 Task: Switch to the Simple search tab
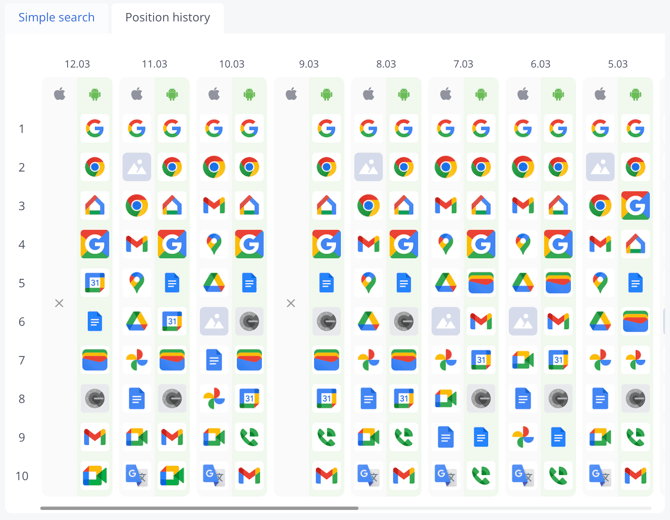pyautogui.click(x=56, y=18)
